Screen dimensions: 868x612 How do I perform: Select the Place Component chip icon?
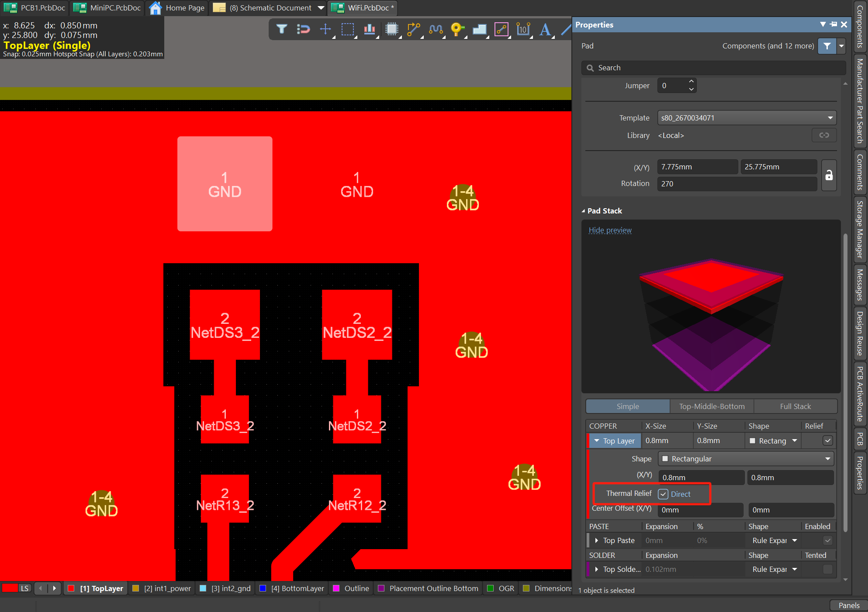pos(391,29)
